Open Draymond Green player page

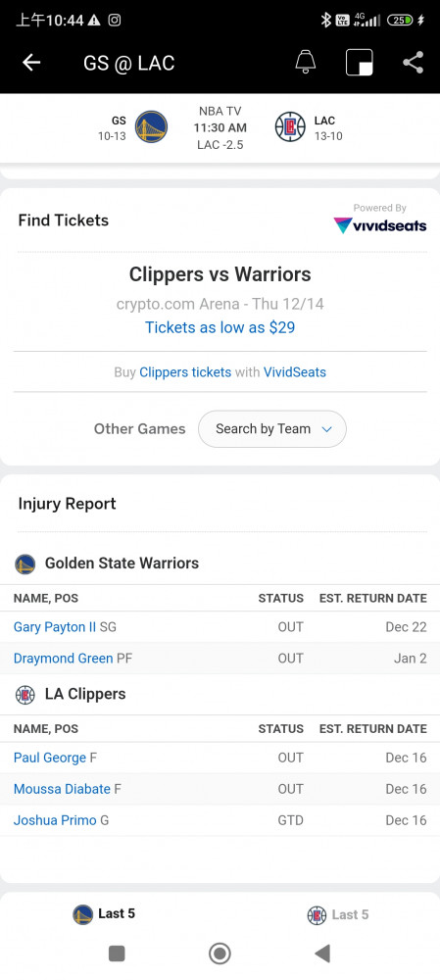63,659
